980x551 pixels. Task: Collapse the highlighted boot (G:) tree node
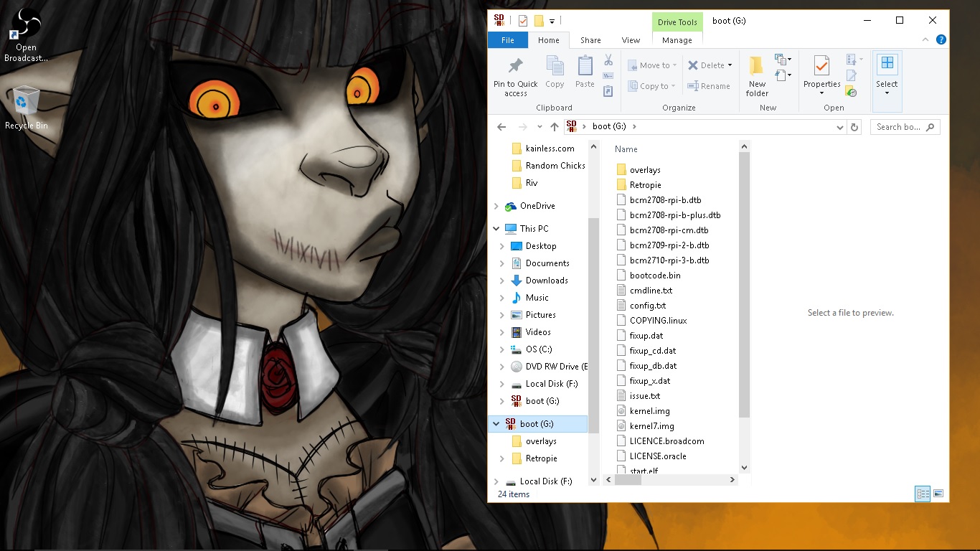pos(496,424)
